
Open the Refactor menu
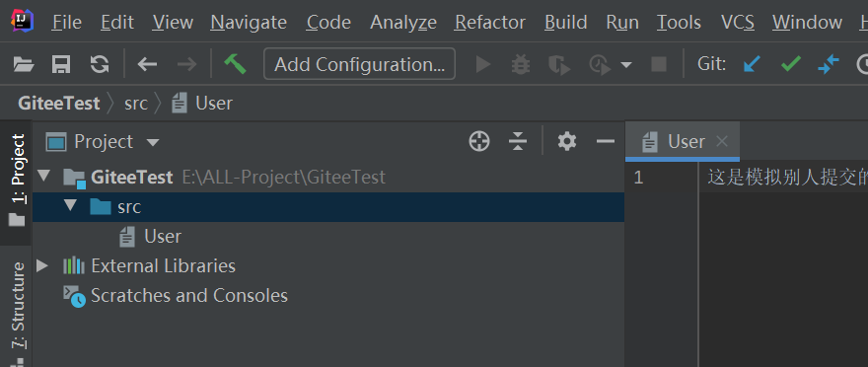coord(490,22)
